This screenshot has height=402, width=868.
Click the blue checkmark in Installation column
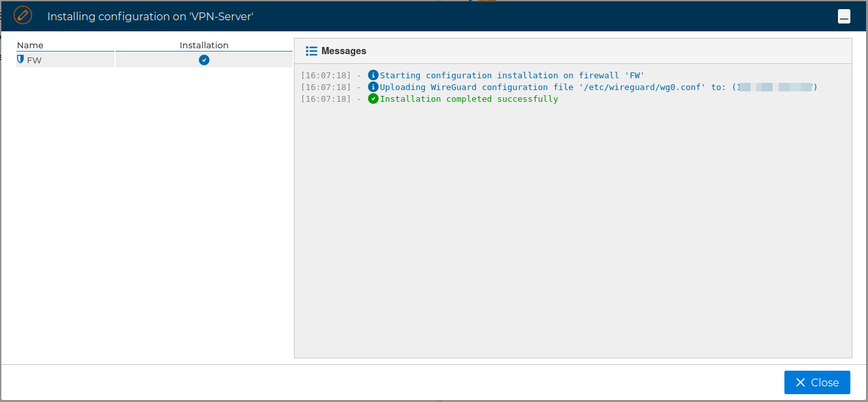(204, 60)
